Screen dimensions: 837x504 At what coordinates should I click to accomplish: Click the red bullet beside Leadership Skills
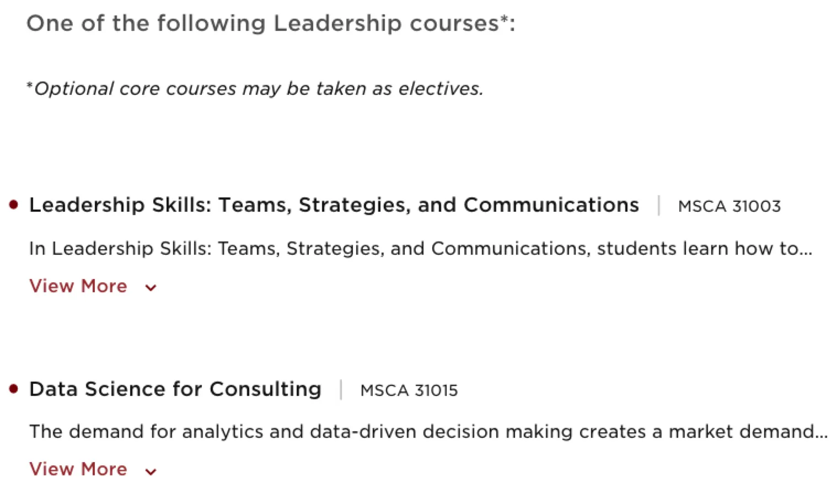click(x=14, y=205)
